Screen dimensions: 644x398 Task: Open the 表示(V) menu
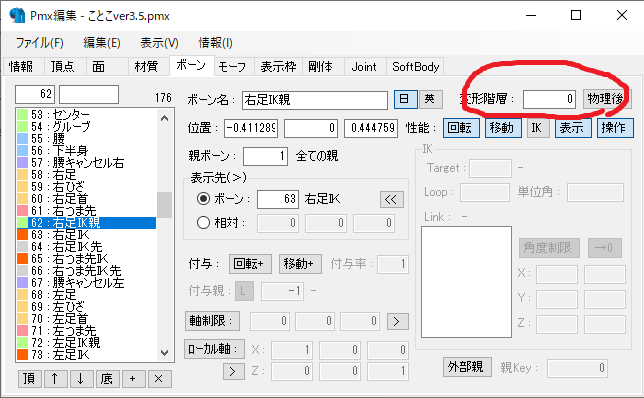pyautogui.click(x=159, y=43)
